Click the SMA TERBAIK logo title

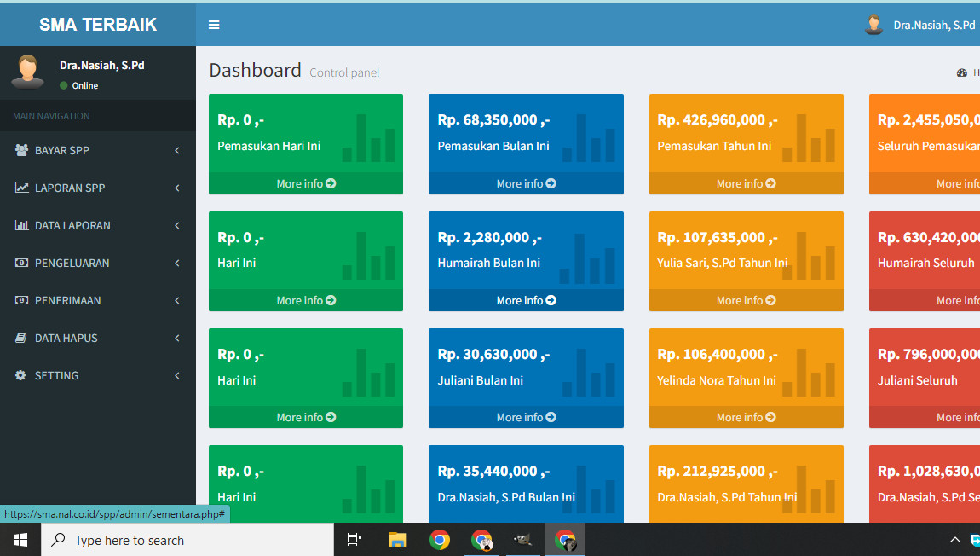pyautogui.click(x=98, y=25)
